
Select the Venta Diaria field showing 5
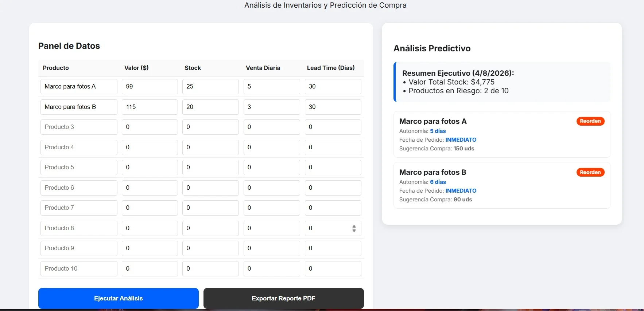tap(272, 87)
